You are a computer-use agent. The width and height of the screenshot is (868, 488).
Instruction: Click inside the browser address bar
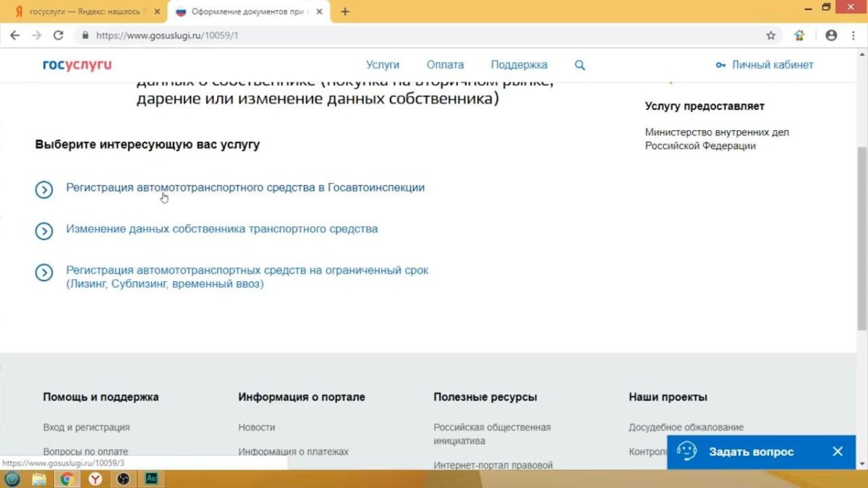point(289,34)
